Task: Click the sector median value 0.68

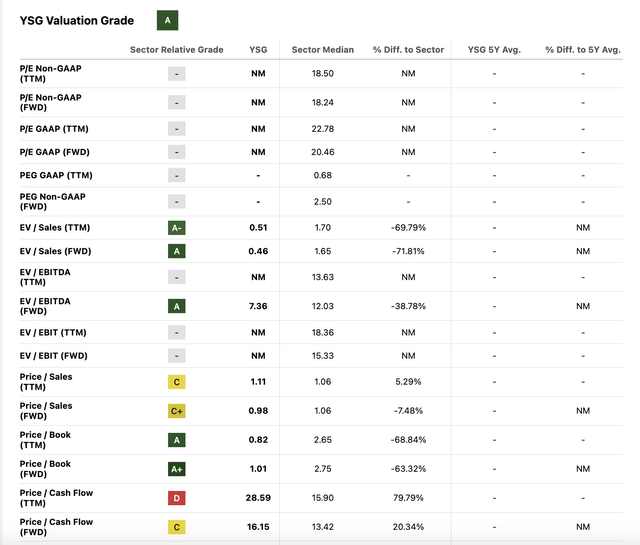Action: [x=323, y=176]
